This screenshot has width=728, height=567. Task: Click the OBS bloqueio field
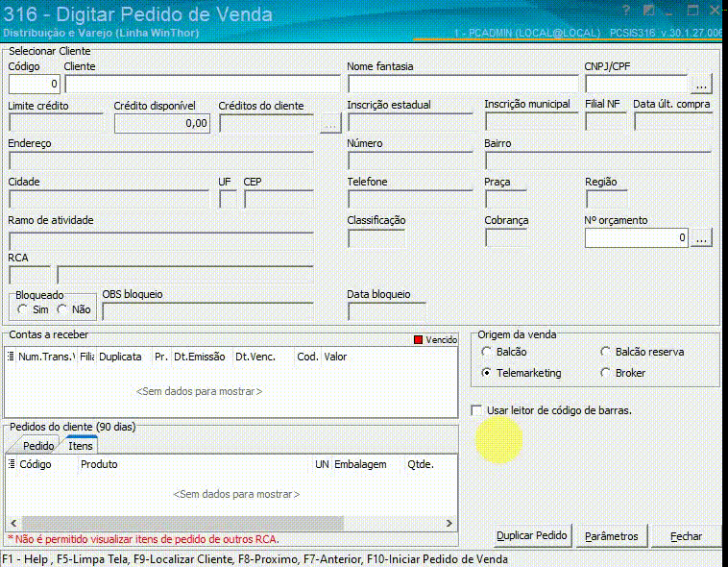208,311
